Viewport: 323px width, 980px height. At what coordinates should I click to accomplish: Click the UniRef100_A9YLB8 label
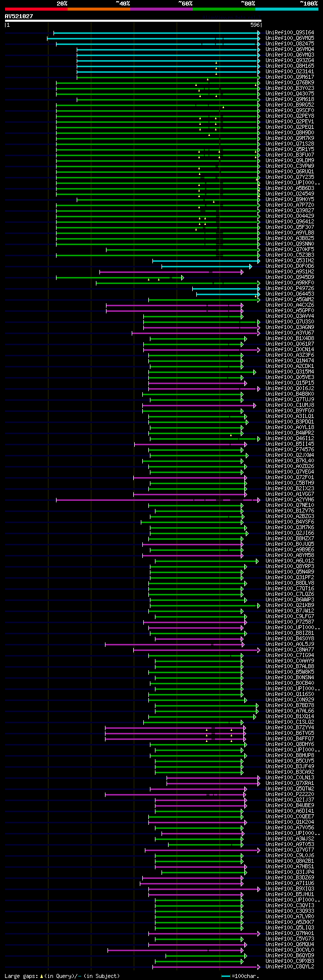pyautogui.click(x=290, y=233)
